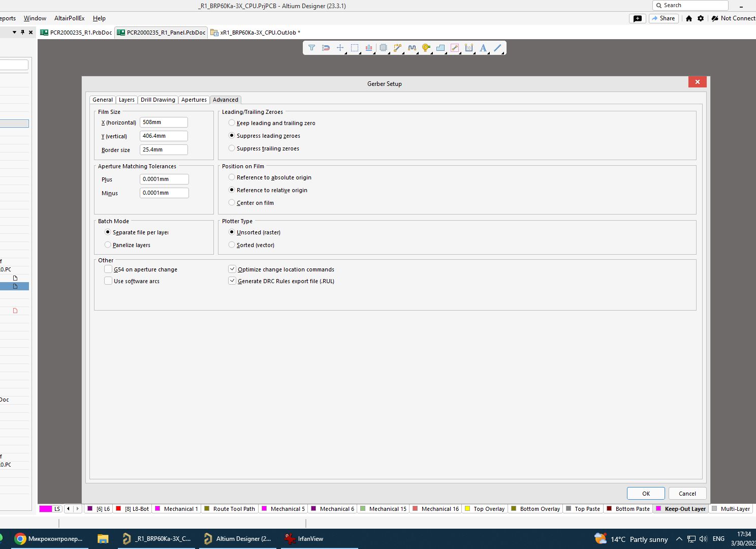The image size is (756, 549).
Task: Select the place line tool
Action: pyautogui.click(x=498, y=48)
